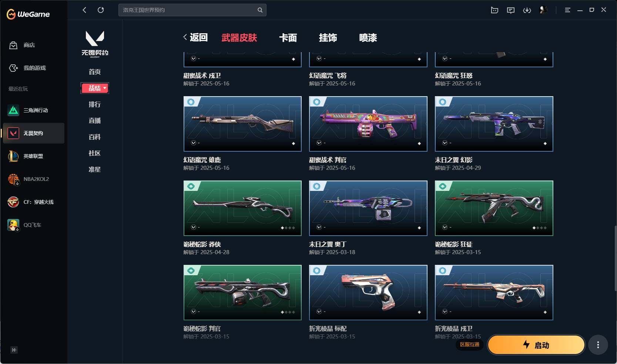The height and width of the screenshot is (364, 617).
Task: Open the messages chat icon
Action: coord(511,10)
